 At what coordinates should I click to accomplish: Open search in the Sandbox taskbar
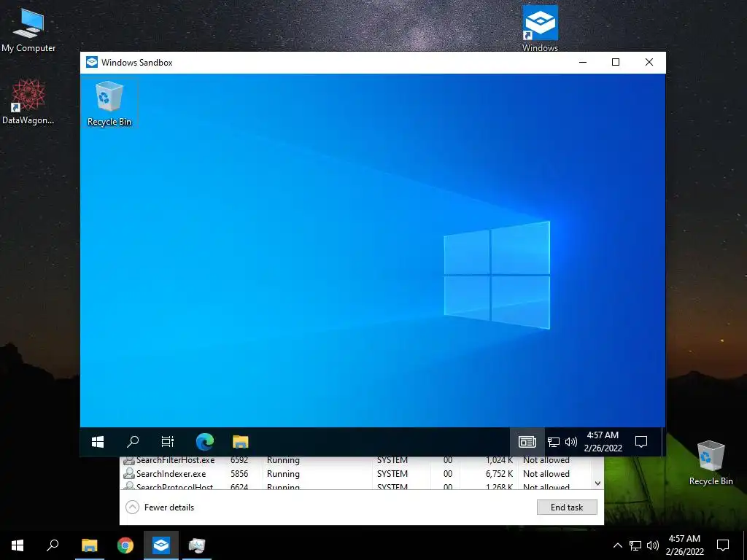(x=133, y=442)
